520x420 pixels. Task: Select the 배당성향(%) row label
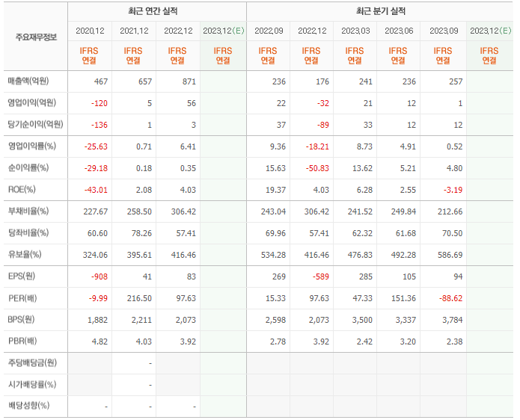(x=29, y=405)
